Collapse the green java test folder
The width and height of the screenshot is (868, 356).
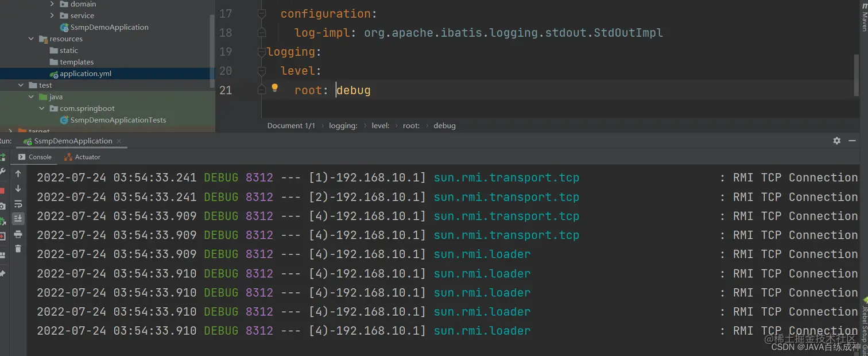[x=32, y=96]
